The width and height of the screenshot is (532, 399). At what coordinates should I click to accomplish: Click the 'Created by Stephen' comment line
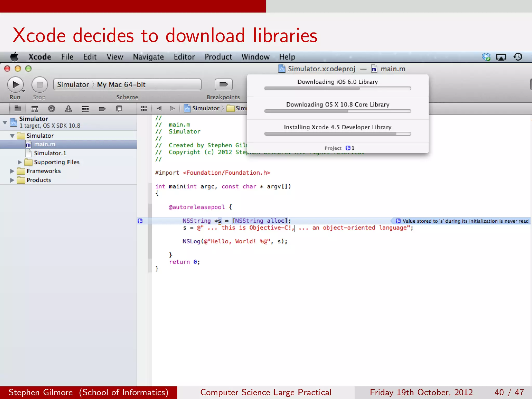(x=201, y=145)
